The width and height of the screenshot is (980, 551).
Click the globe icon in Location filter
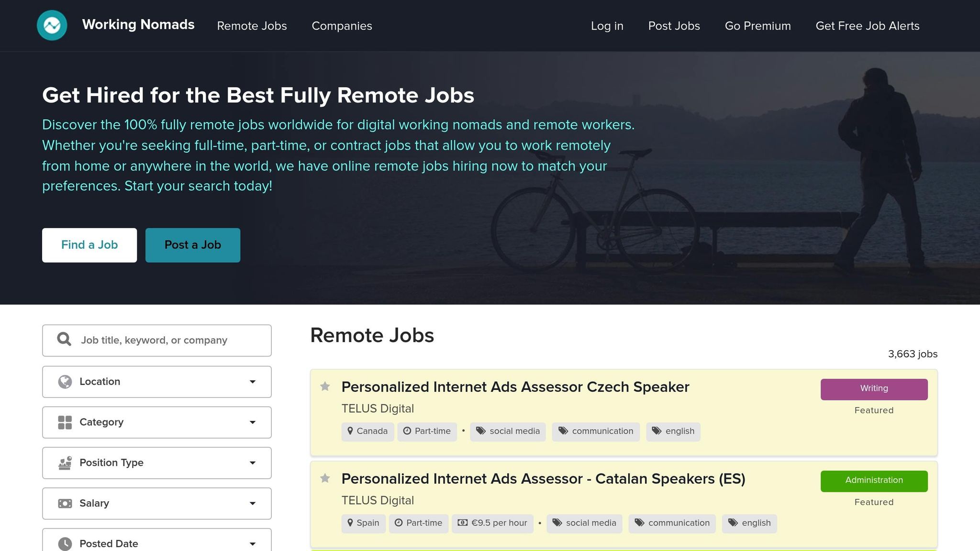pos(65,382)
